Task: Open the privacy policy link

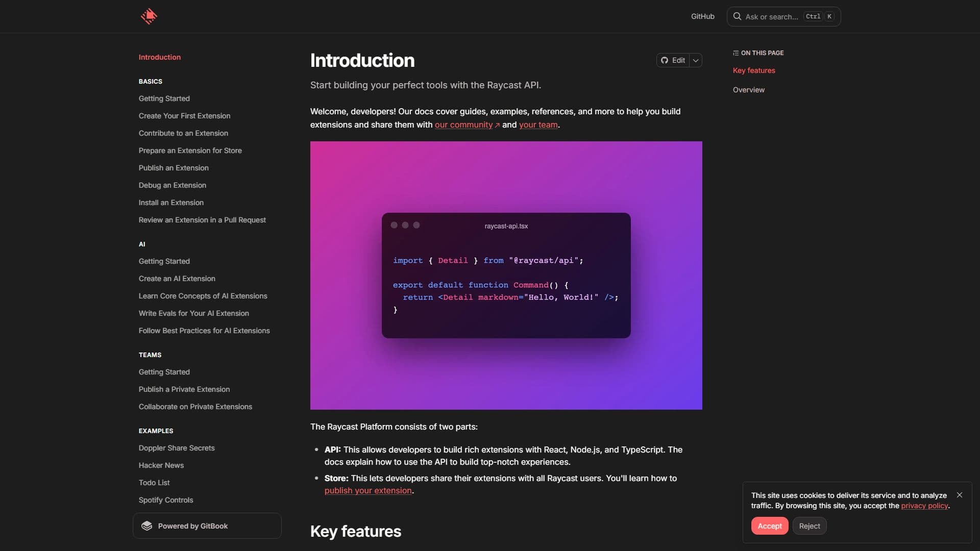Action: pyautogui.click(x=924, y=506)
